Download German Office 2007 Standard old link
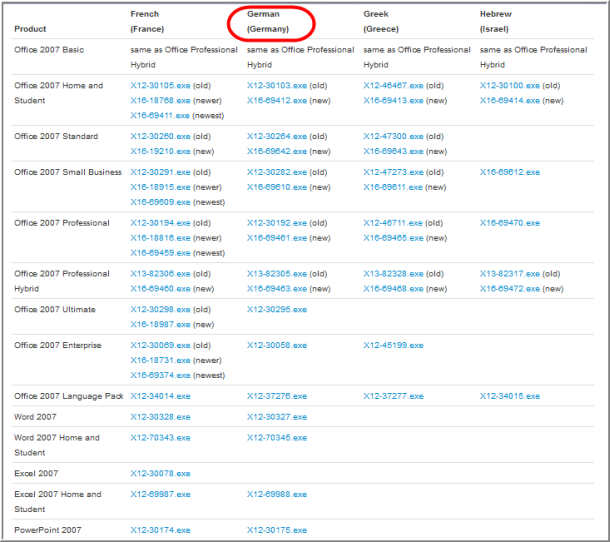Image resolution: width=610 pixels, height=542 pixels. tap(277, 137)
